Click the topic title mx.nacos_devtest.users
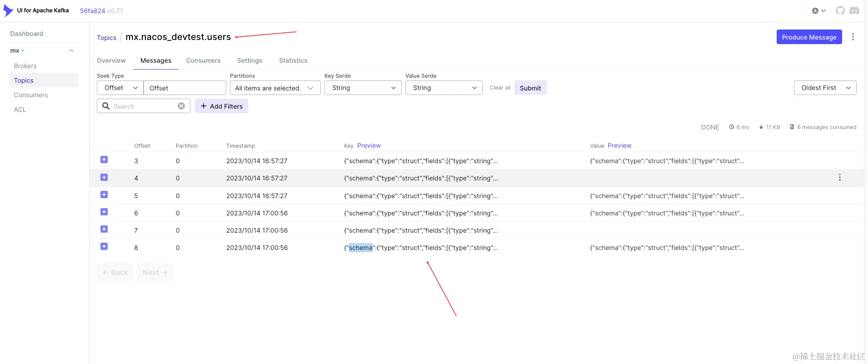 [178, 37]
